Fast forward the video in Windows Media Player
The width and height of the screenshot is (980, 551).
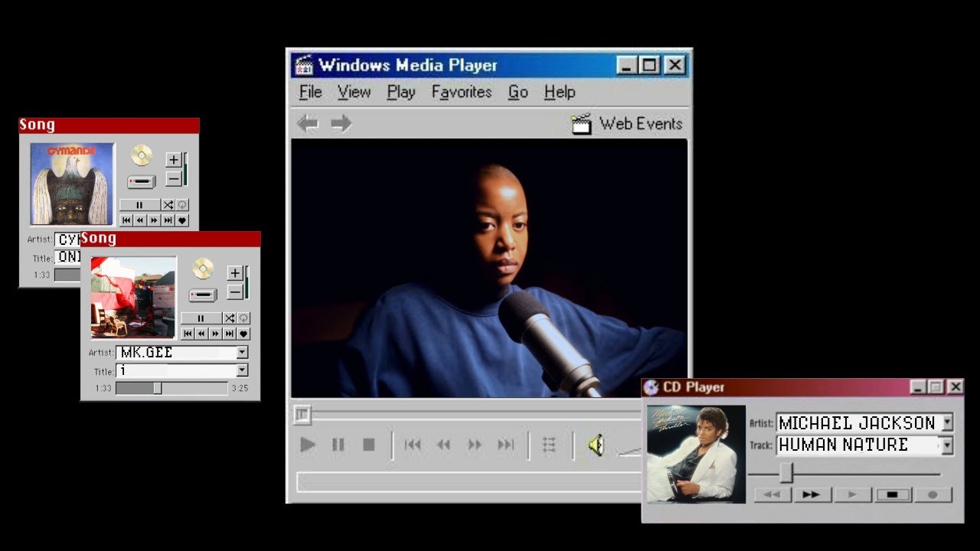point(475,445)
